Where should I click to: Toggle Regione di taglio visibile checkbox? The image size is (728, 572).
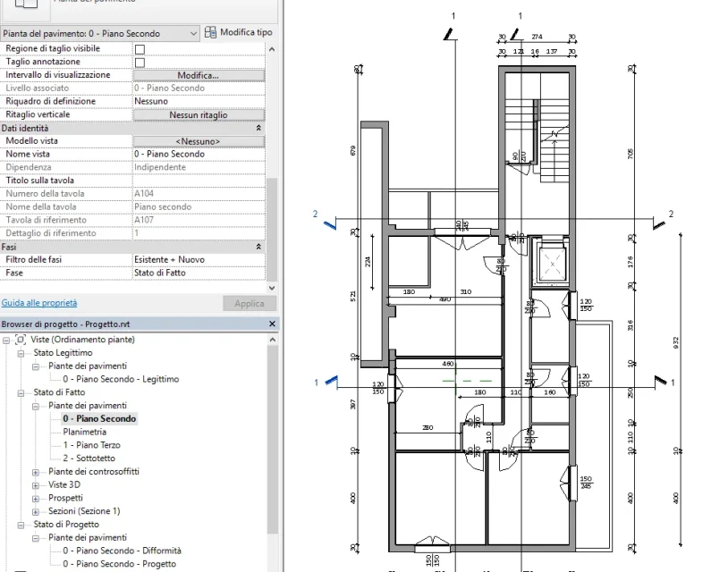tap(140, 49)
